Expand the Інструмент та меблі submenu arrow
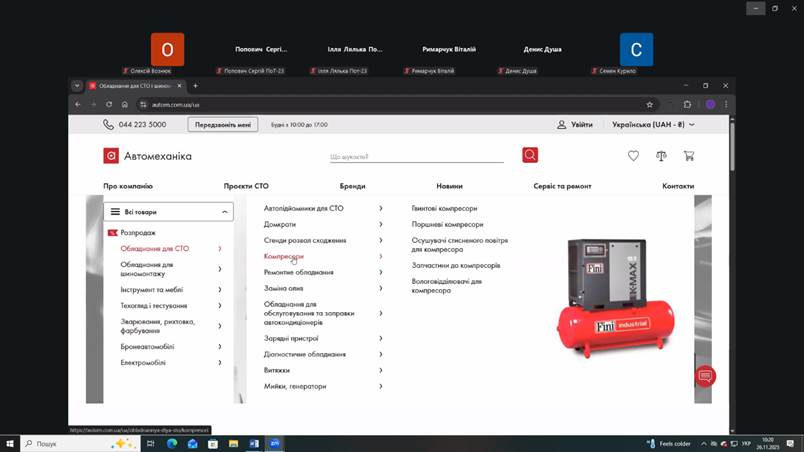804x452 pixels. coord(220,289)
